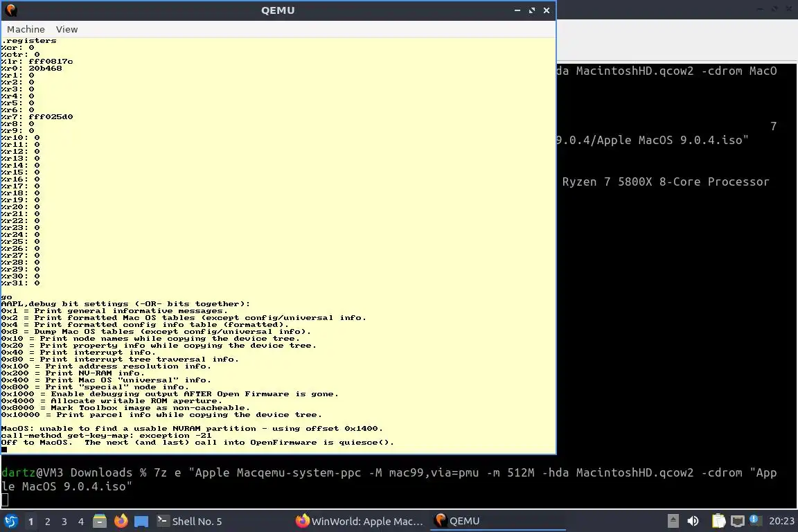Switch to workspace 1
This screenshot has height=532, width=798.
click(x=30, y=522)
